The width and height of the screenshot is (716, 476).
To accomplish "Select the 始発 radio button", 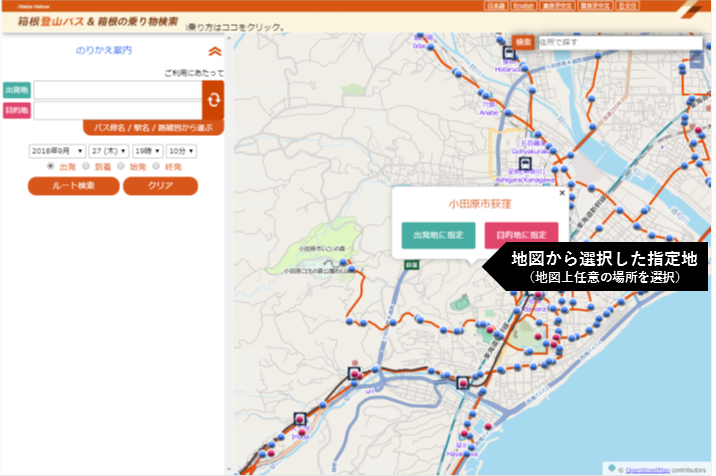I will click(121, 167).
